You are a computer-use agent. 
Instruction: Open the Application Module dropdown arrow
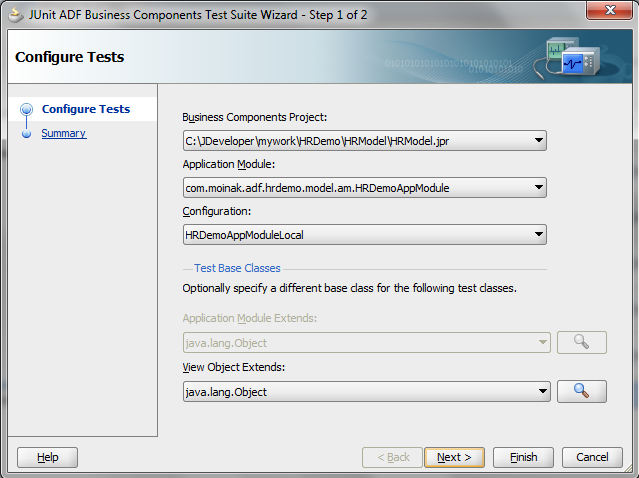click(x=539, y=187)
